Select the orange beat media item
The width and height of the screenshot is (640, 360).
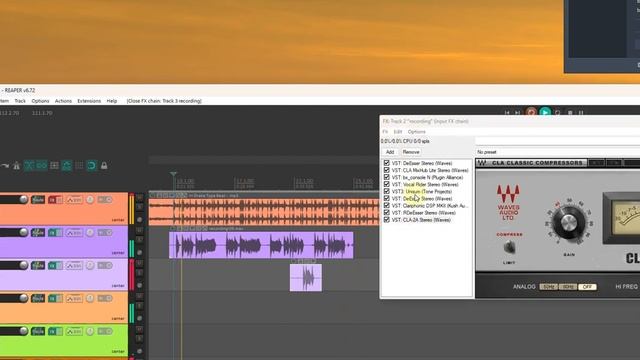[264, 211]
